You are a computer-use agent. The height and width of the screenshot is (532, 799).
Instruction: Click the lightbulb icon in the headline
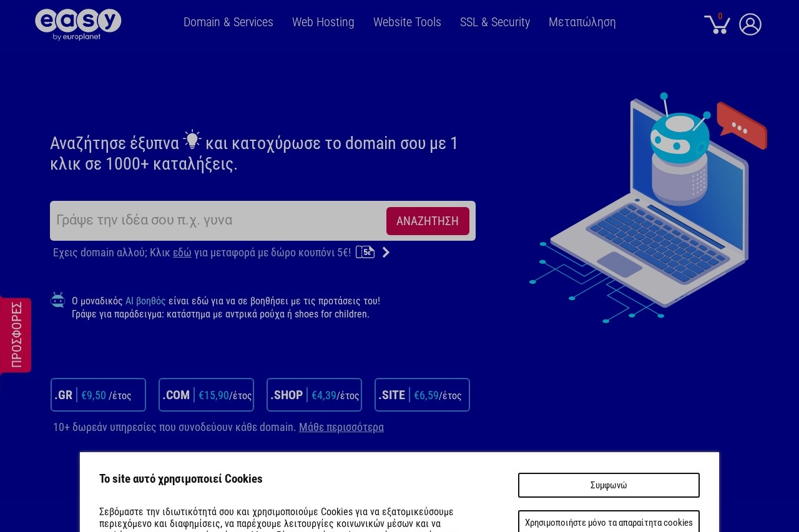tap(192, 140)
